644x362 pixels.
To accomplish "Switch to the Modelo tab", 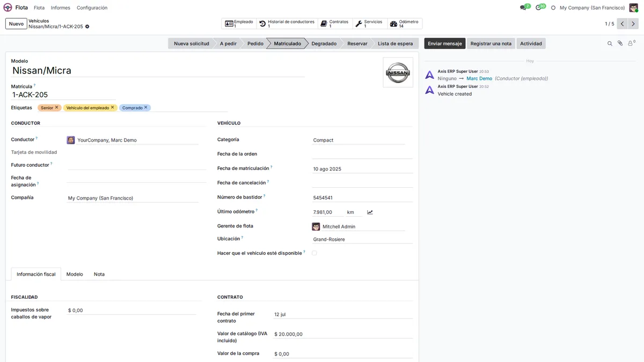I will 75,274.
